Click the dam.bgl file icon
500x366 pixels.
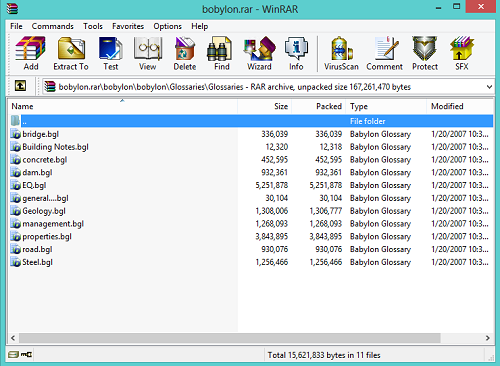(x=15, y=172)
